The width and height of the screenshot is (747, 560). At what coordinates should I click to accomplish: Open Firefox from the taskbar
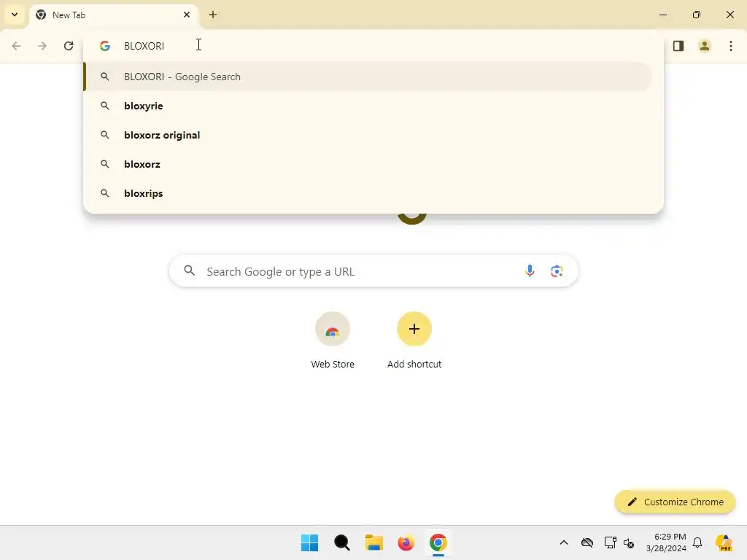click(x=406, y=542)
